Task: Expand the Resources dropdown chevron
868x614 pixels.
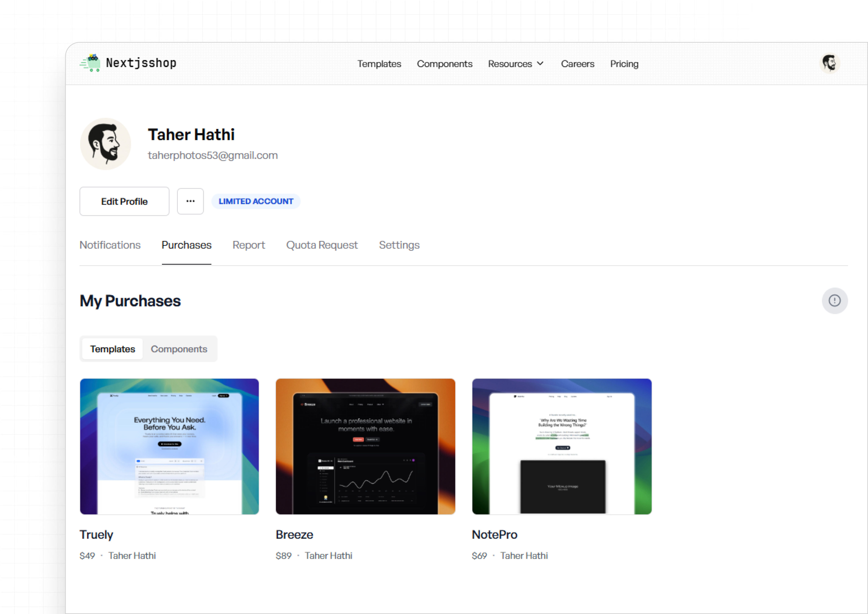Action: 541,64
